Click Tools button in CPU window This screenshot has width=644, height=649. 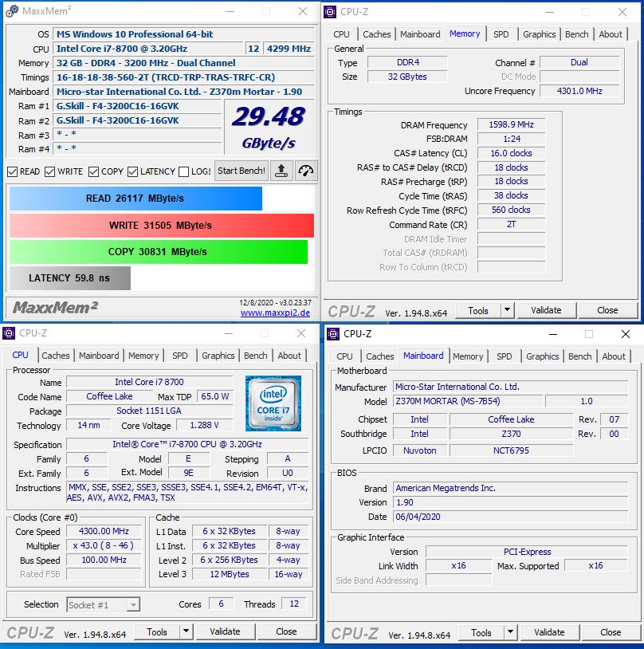click(x=157, y=631)
